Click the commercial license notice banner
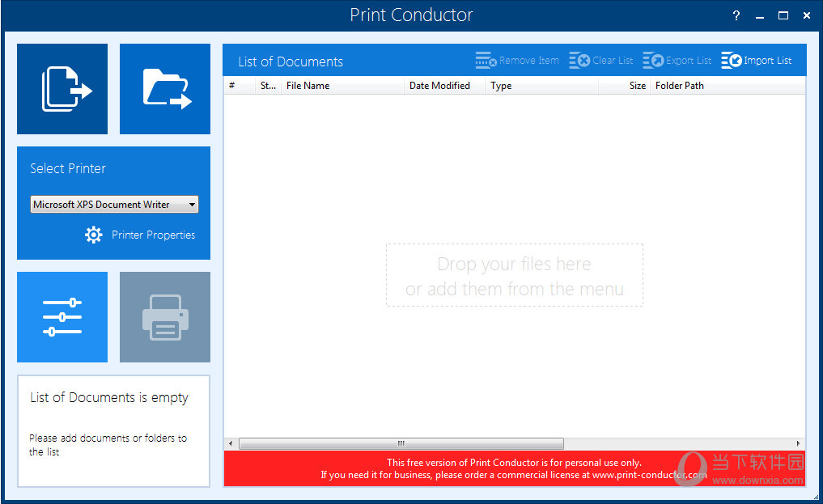This screenshot has width=823, height=504. pos(515,468)
